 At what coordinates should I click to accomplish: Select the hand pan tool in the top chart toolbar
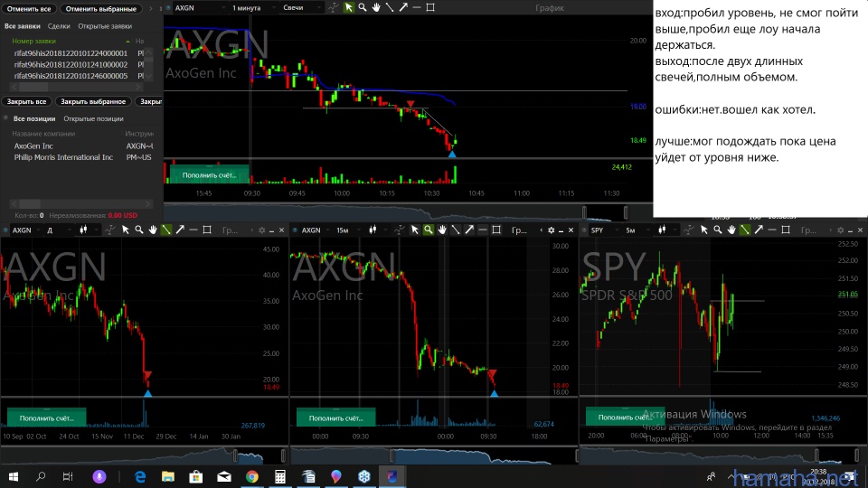click(375, 7)
